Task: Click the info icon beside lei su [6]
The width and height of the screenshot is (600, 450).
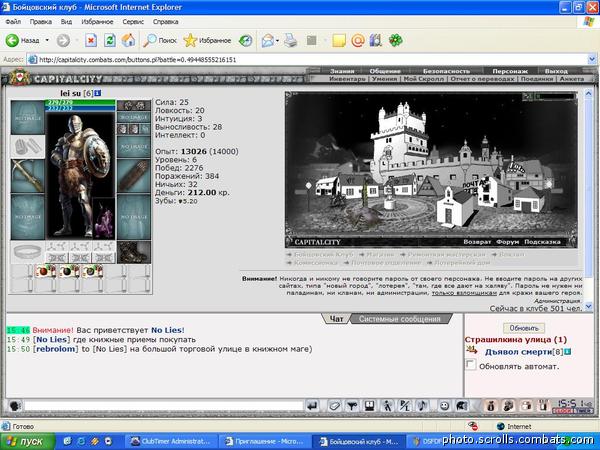Action: [98, 93]
